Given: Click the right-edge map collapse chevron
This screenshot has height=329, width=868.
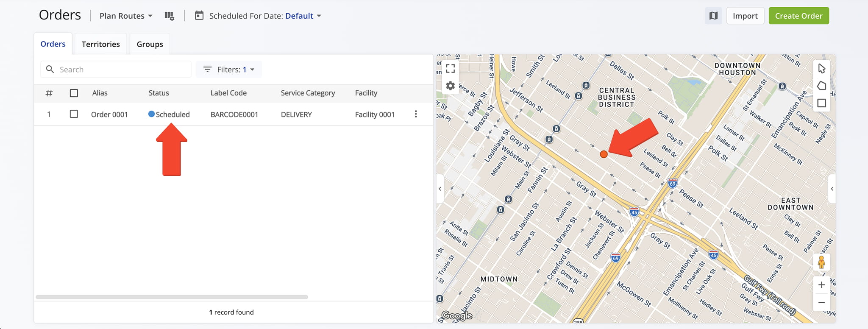Looking at the screenshot, I should click(832, 189).
